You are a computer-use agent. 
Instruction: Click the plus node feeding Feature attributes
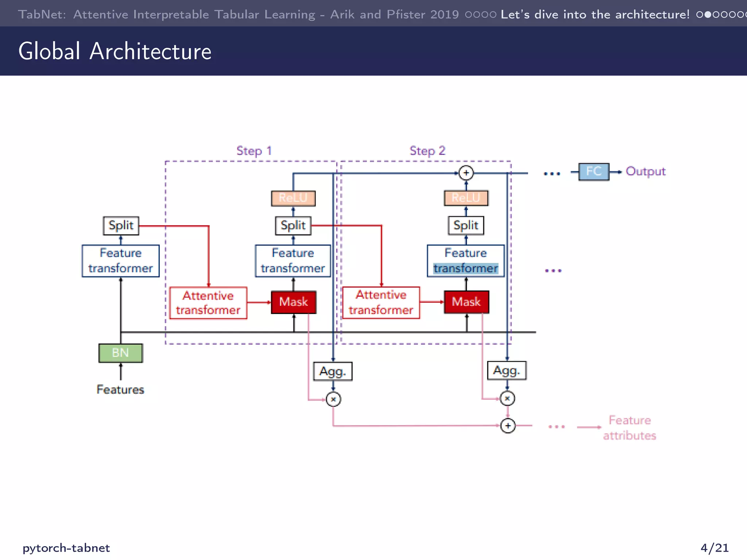(508, 425)
